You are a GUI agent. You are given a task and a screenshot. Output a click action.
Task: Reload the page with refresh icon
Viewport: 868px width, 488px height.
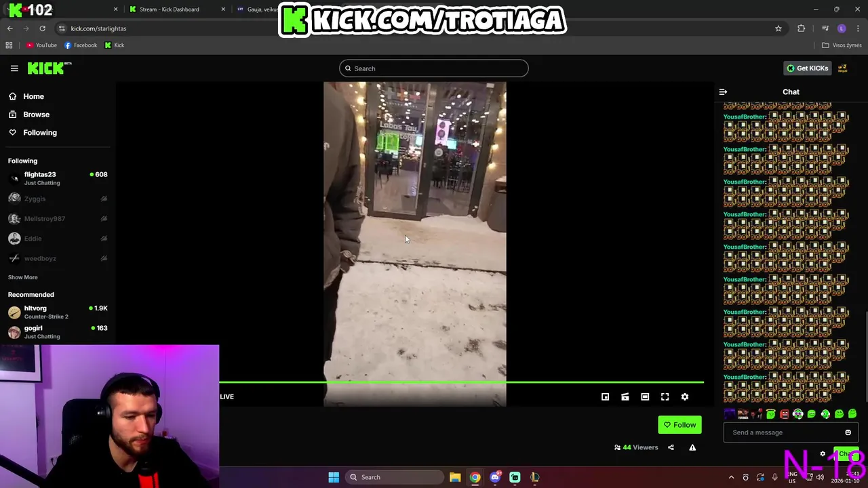click(x=42, y=28)
